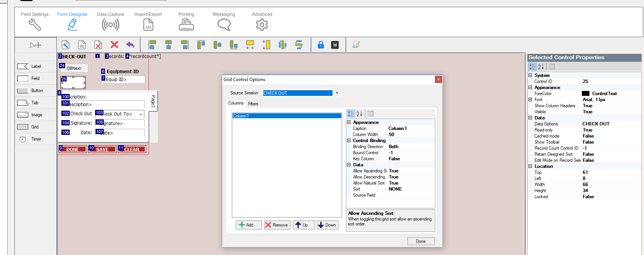644x255 pixels.
Task: Open Import/Export txt file icon
Action: 148,25
